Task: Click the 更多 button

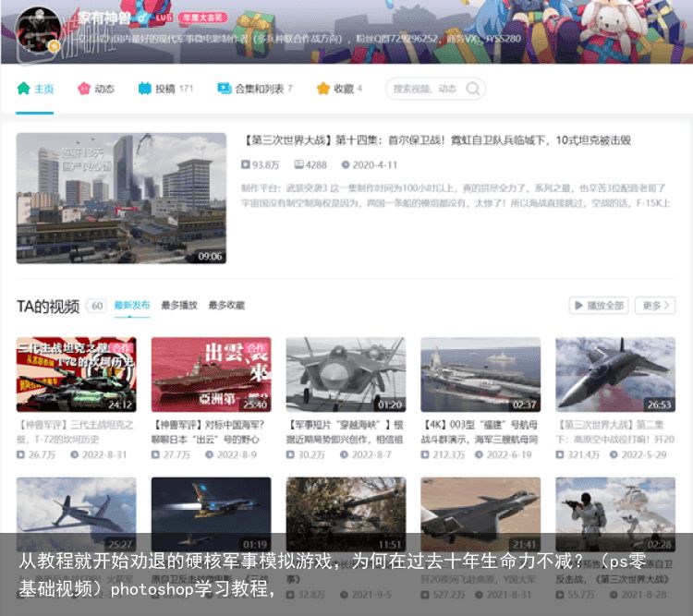Action: click(655, 306)
